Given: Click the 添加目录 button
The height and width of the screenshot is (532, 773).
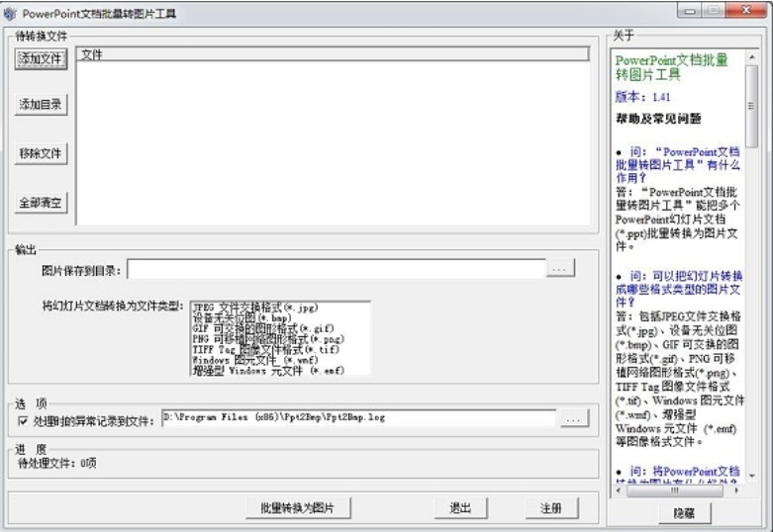Looking at the screenshot, I should pyautogui.click(x=41, y=105).
